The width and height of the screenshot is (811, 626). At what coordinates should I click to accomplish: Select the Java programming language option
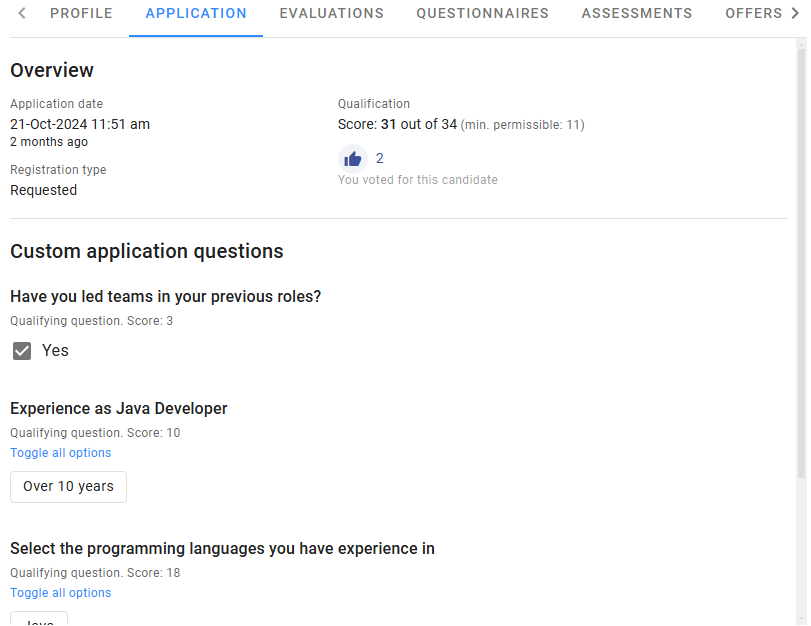click(x=38, y=621)
